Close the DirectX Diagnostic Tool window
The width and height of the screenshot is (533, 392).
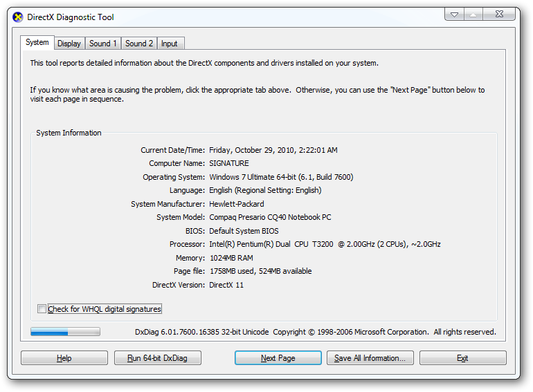(x=499, y=15)
